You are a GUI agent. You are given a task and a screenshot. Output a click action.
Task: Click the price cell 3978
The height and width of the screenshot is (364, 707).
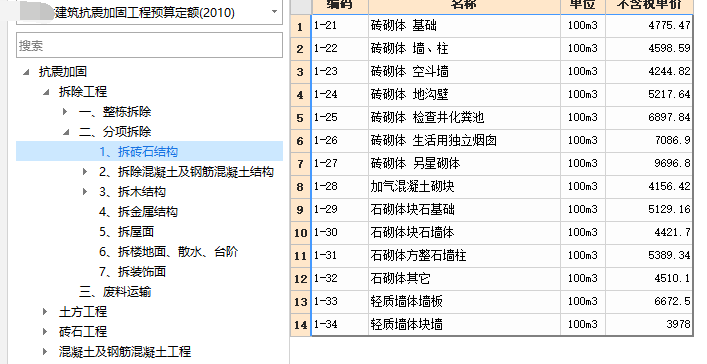[649, 324]
